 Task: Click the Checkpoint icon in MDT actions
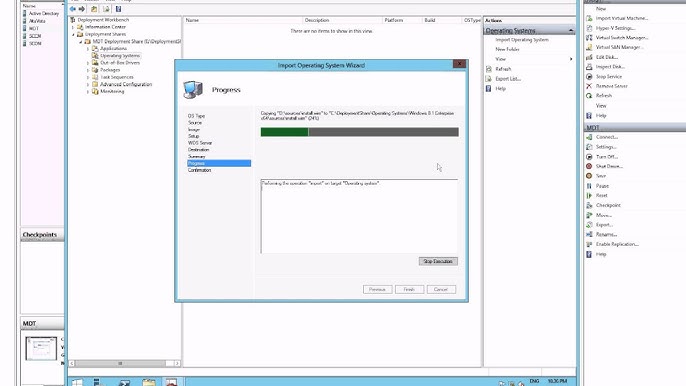tap(589, 205)
